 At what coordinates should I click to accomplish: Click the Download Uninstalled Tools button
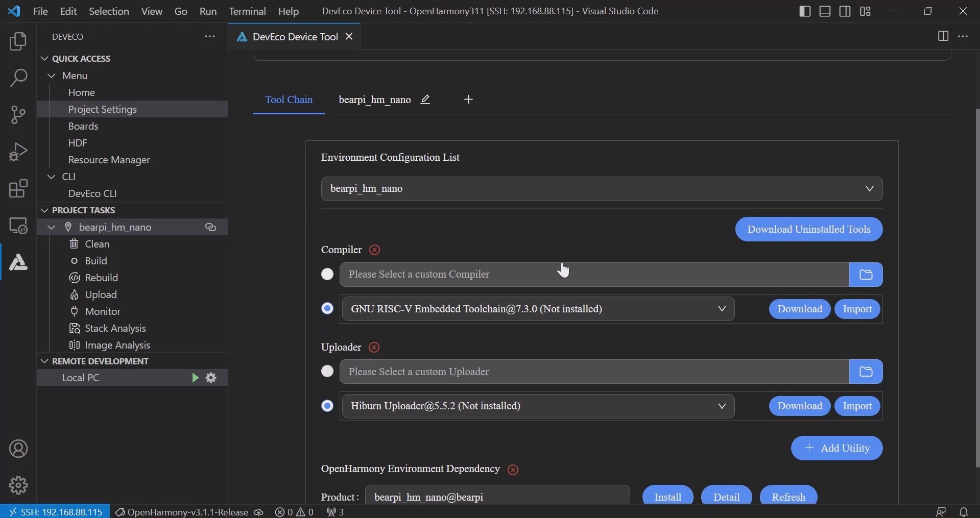tap(808, 229)
